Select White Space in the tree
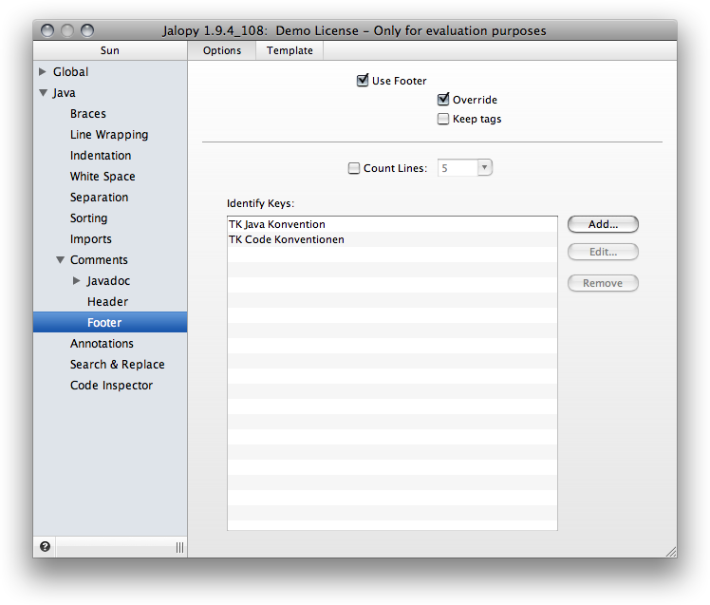The image size is (710, 605). [103, 177]
